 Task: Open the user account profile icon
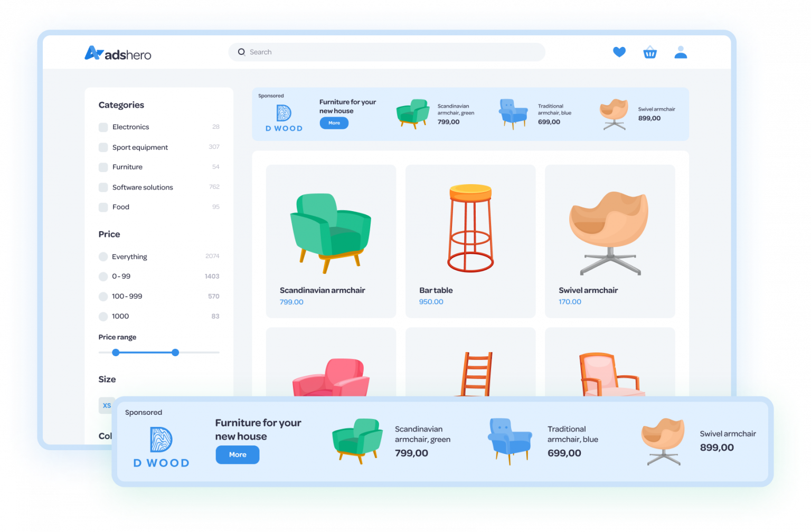point(681,52)
